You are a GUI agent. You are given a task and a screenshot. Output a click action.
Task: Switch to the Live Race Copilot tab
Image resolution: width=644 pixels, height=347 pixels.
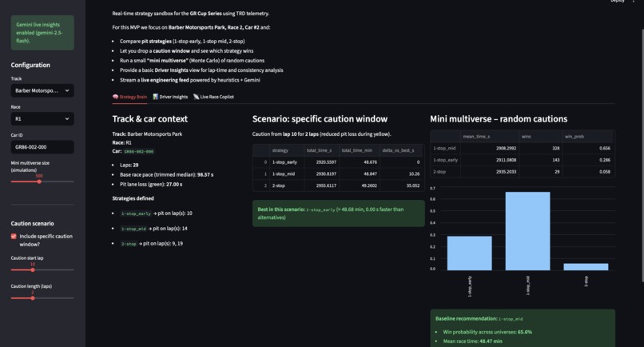213,97
